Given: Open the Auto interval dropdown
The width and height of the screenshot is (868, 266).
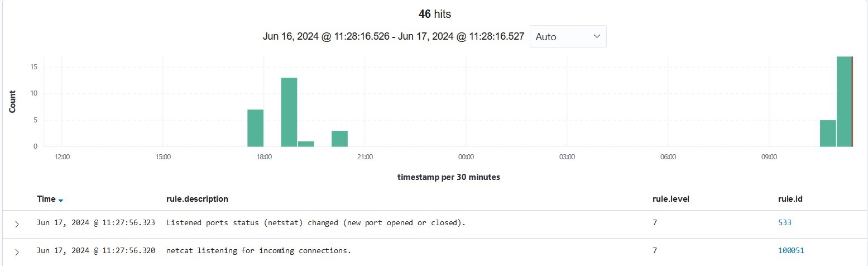Looking at the screenshot, I should 568,37.
